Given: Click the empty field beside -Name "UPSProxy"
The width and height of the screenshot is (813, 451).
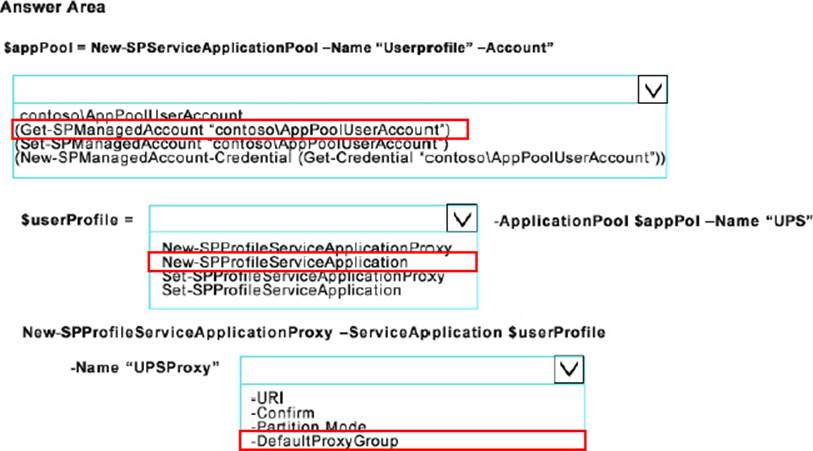Looking at the screenshot, I should pos(396,369).
